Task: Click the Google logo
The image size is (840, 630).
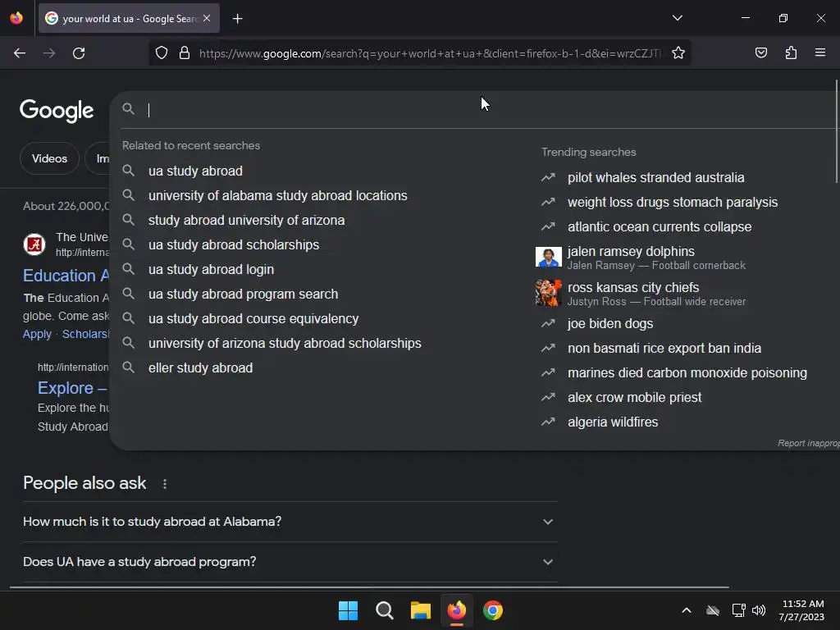Action: [x=57, y=111]
